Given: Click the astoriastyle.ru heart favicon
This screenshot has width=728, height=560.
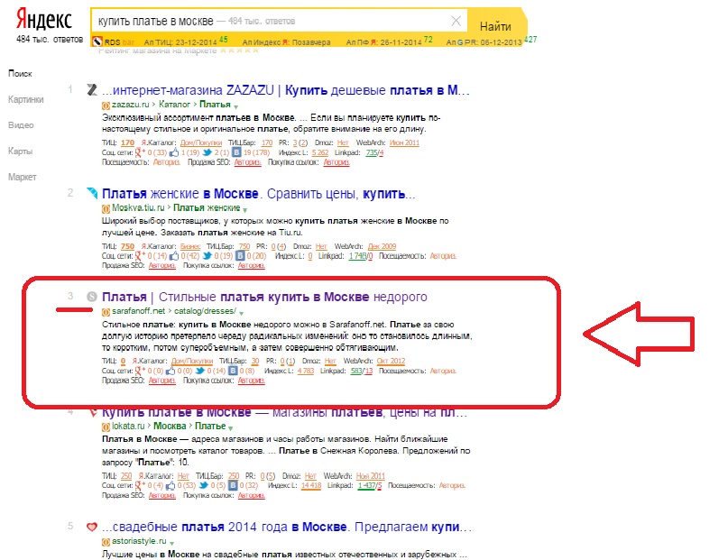Looking at the screenshot, I should (92, 527).
